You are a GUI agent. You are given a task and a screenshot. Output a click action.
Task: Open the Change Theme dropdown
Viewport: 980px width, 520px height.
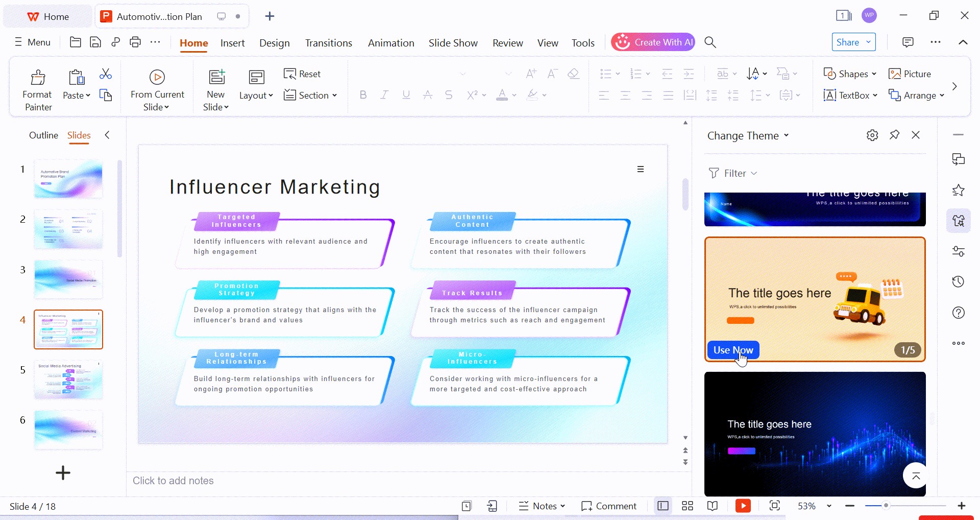click(748, 136)
